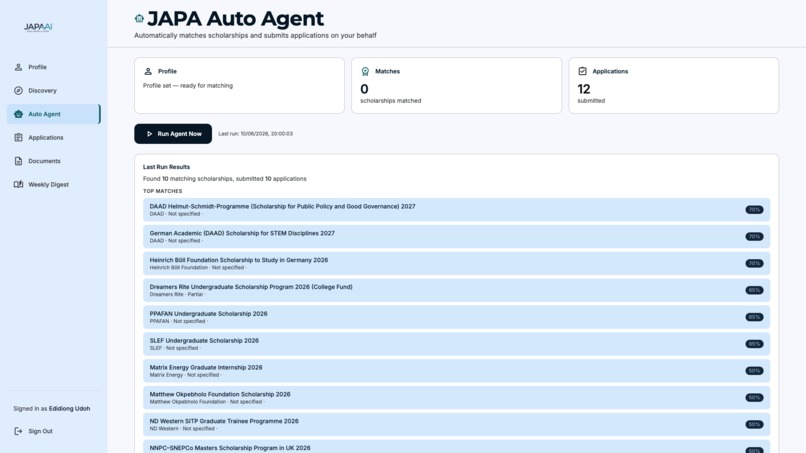Click the Documents file icon

pyautogui.click(x=19, y=161)
